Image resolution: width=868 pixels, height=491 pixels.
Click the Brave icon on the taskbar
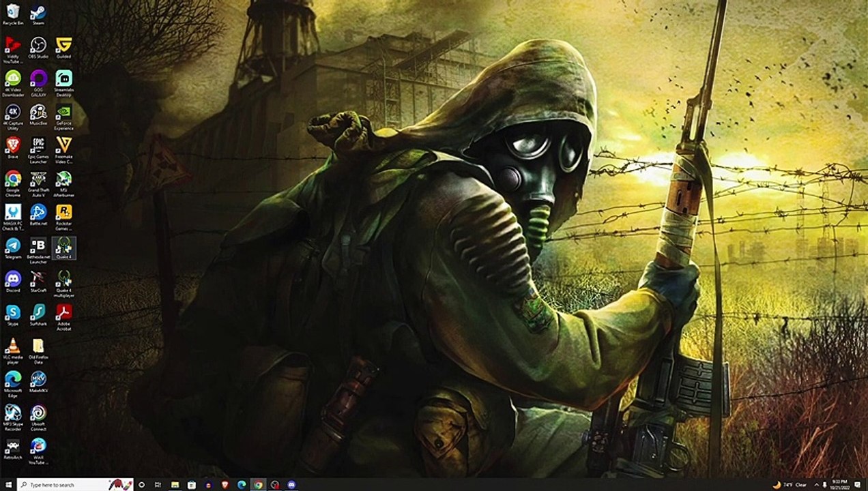click(225, 485)
